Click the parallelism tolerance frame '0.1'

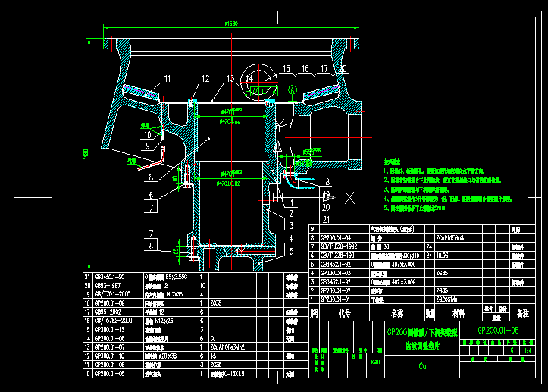(x=264, y=91)
